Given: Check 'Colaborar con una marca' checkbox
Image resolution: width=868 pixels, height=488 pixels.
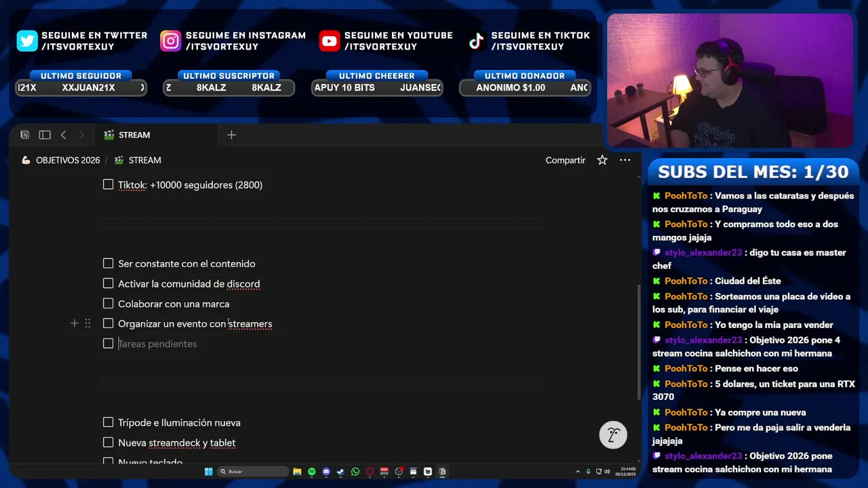Looking at the screenshot, I should coord(108,304).
